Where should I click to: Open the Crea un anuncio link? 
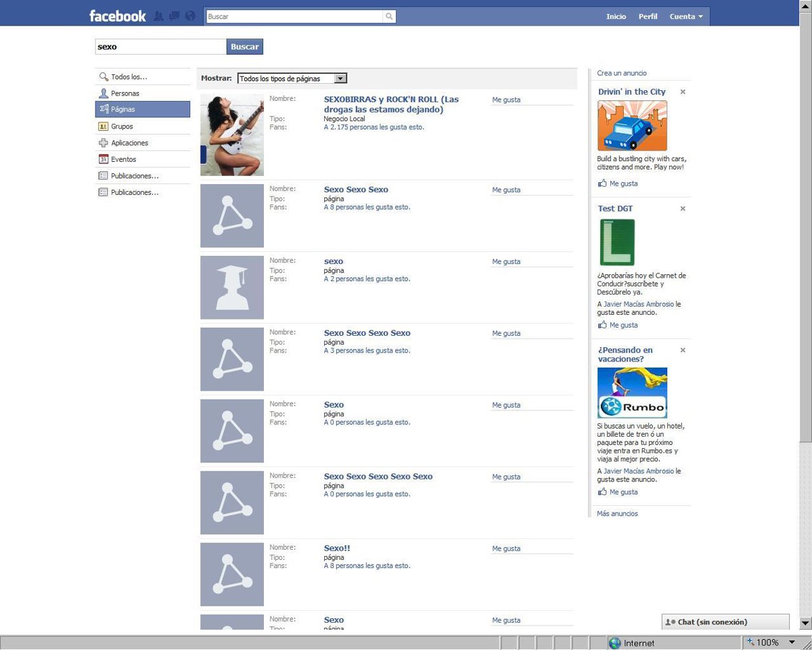pos(622,73)
